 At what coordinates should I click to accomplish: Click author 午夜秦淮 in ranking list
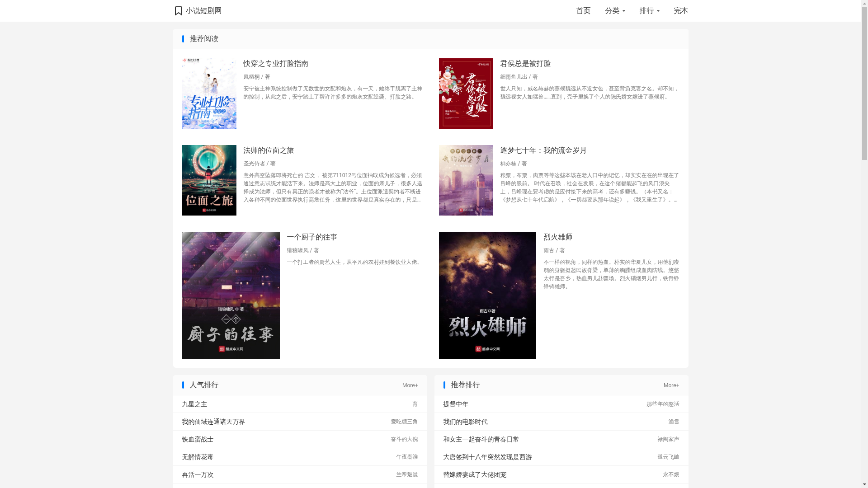(407, 457)
